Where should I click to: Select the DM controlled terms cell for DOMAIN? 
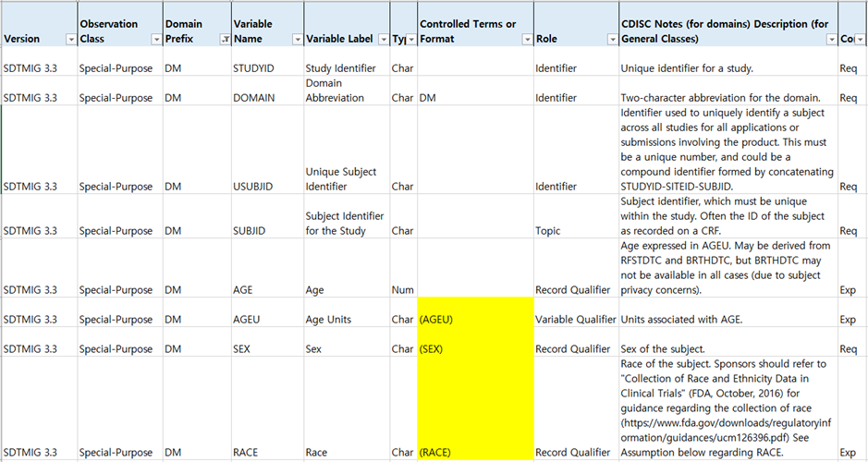(x=474, y=98)
